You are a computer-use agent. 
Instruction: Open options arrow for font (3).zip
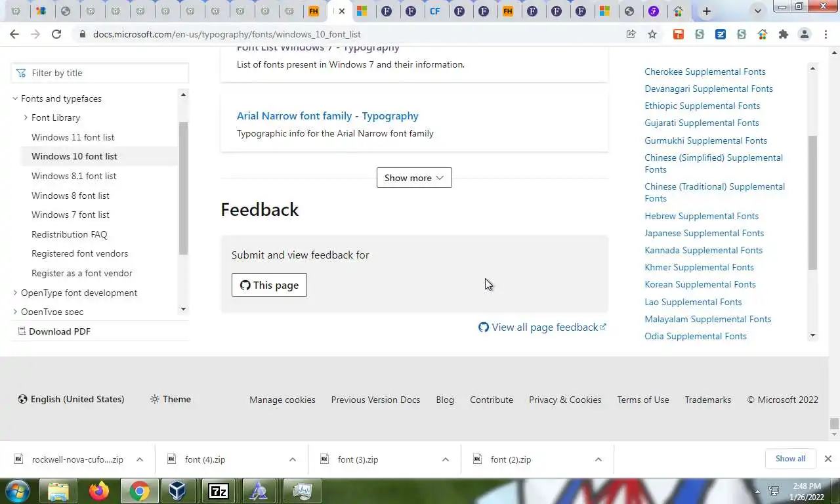(x=446, y=459)
